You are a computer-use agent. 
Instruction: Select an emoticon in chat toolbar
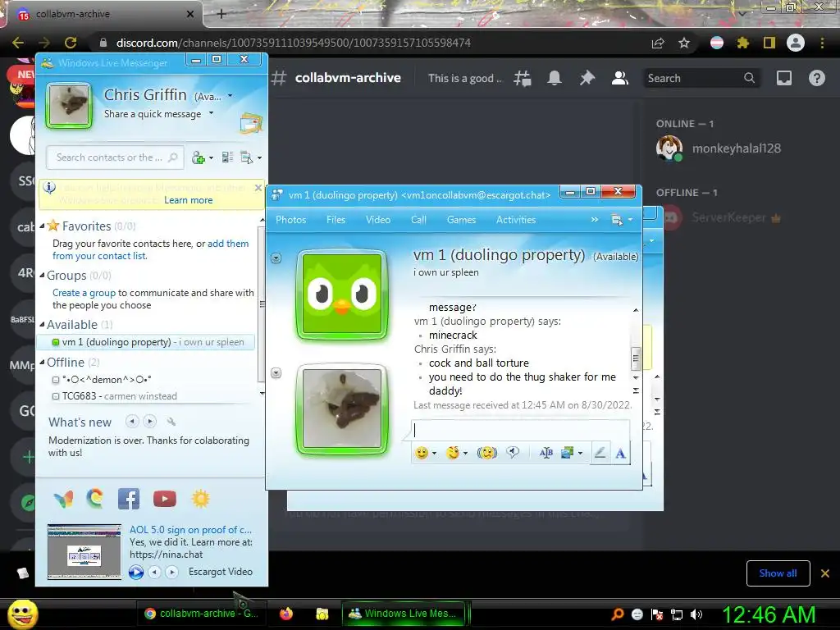pos(422,453)
